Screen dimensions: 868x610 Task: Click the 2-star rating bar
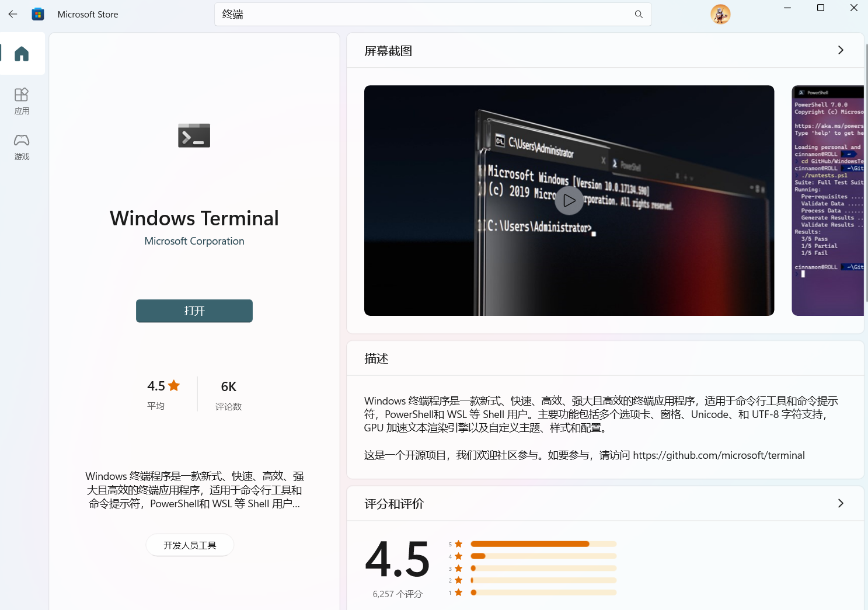(543, 580)
